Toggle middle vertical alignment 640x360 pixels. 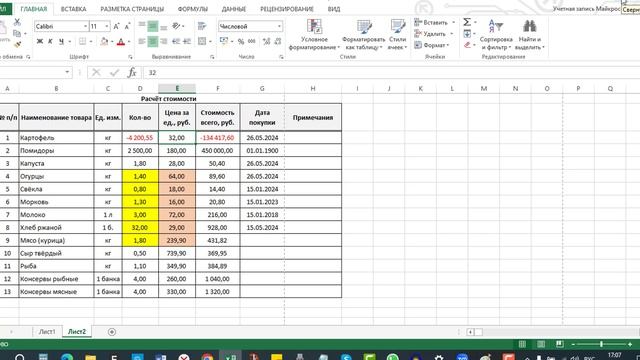pyautogui.click(x=153, y=26)
